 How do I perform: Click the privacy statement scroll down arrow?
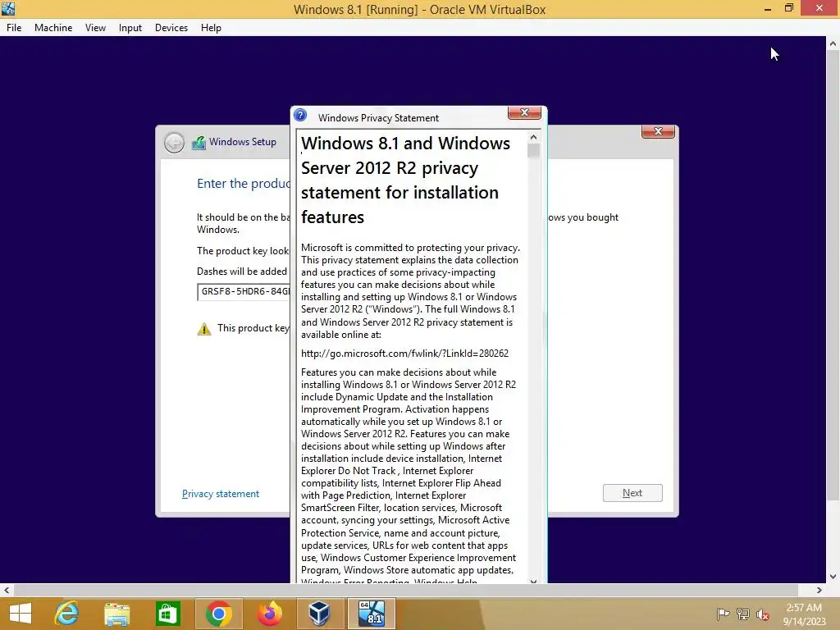point(533,581)
